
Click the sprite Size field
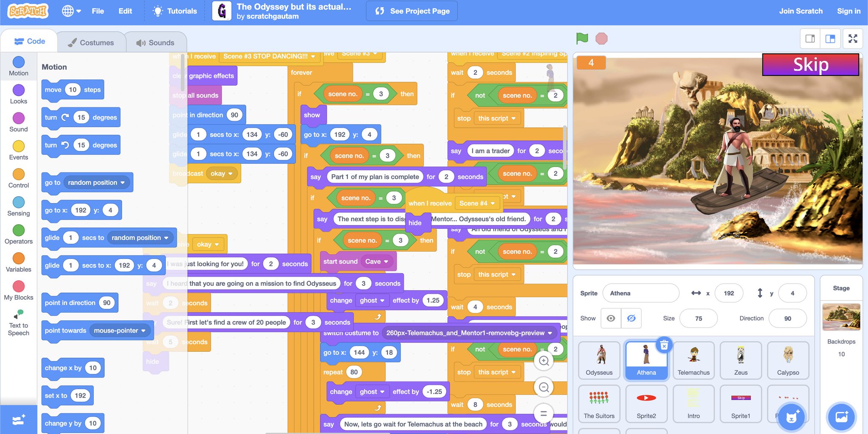[698, 318]
